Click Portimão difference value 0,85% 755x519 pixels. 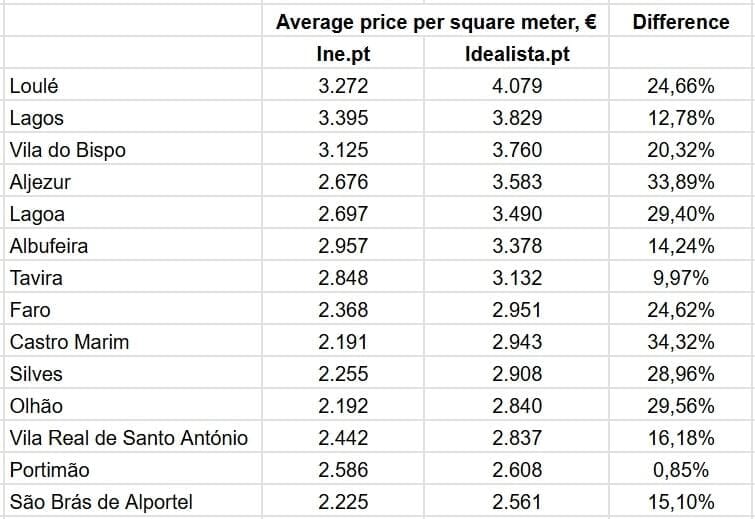point(681,470)
